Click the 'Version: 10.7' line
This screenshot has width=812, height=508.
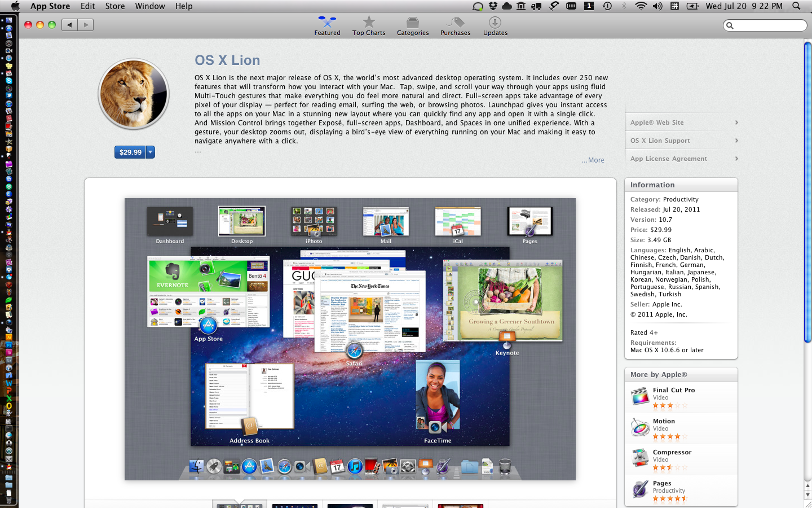point(651,220)
